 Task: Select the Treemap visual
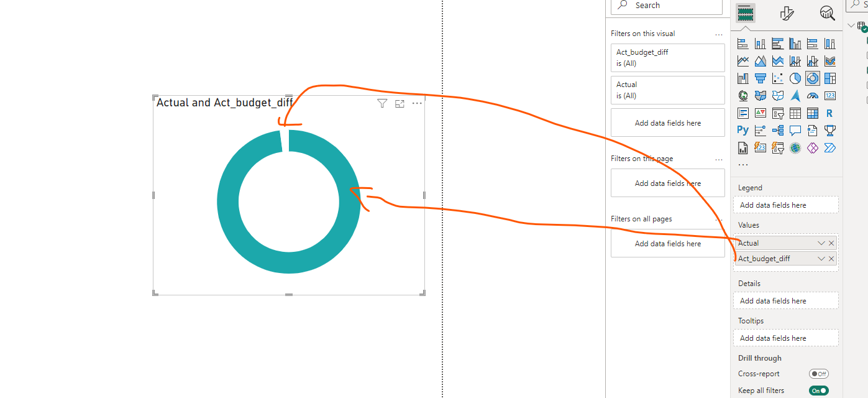(x=829, y=78)
